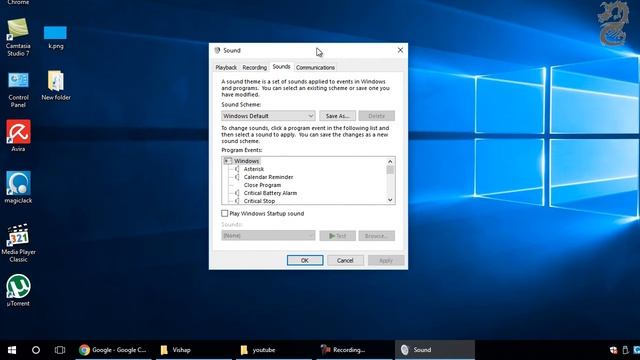Click the USB device tray icon
The width and height of the screenshot is (640, 360).
click(x=625, y=350)
